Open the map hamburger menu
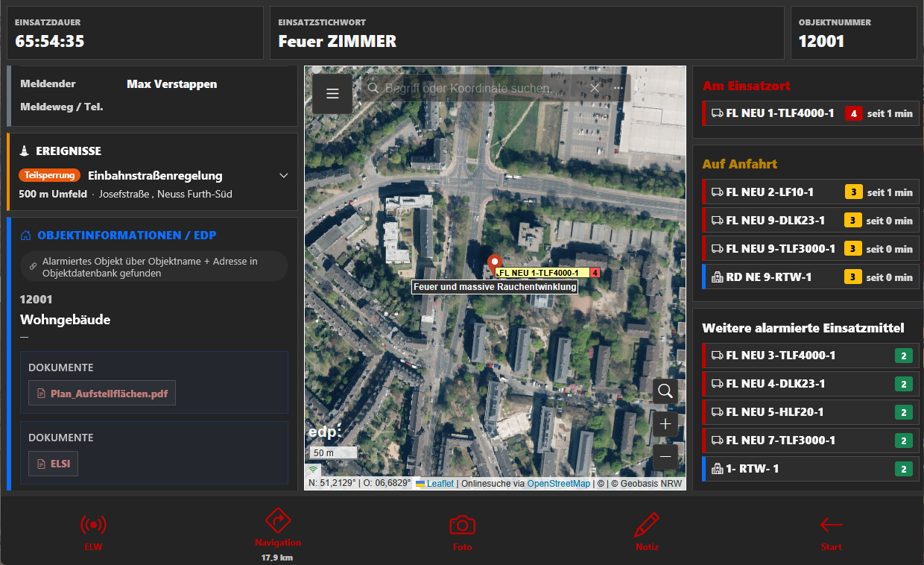Image resolution: width=924 pixels, height=565 pixels. pyautogui.click(x=332, y=93)
